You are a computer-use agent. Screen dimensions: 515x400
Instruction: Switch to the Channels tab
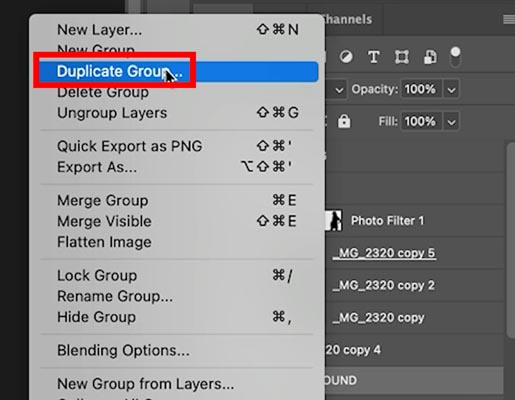coord(347,19)
